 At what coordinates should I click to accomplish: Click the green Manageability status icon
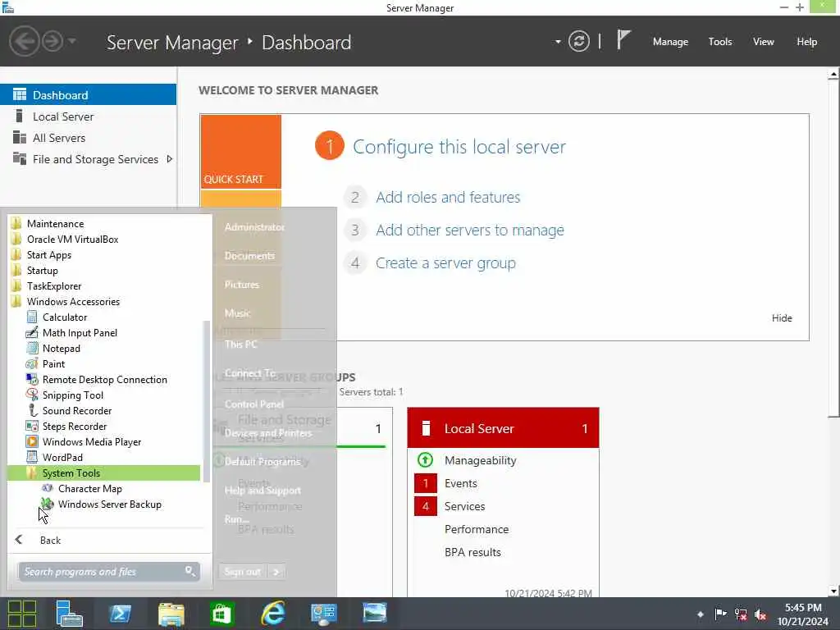tap(425, 459)
